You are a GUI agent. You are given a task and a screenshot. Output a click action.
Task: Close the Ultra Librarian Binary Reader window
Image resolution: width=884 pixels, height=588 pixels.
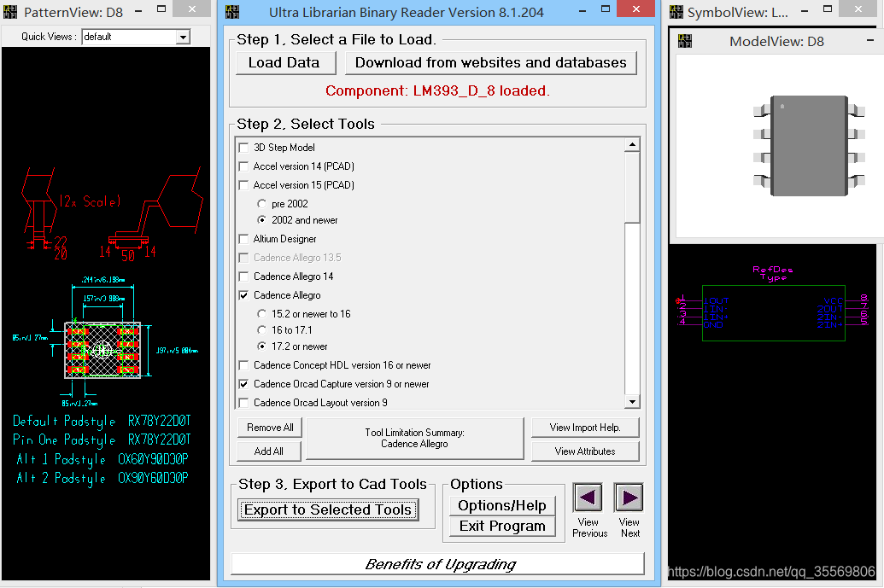tap(635, 9)
